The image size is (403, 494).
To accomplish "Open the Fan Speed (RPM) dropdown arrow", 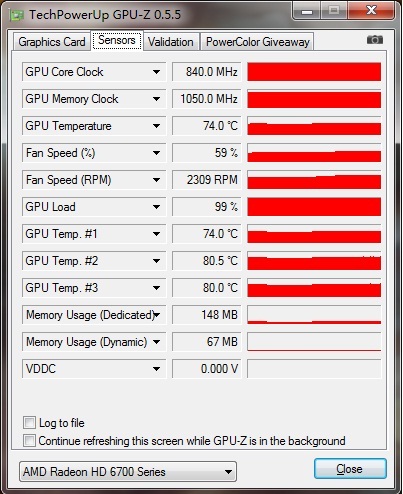I will click(156, 180).
